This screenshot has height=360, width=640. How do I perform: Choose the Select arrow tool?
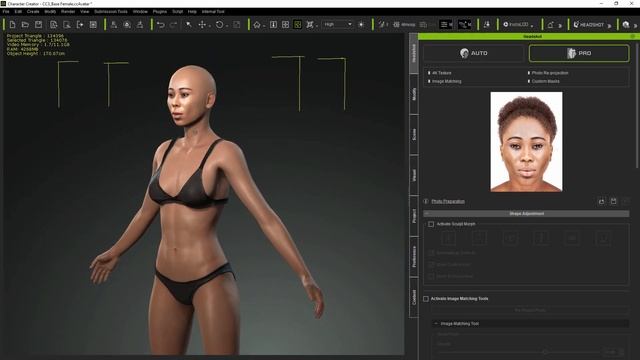189,25
